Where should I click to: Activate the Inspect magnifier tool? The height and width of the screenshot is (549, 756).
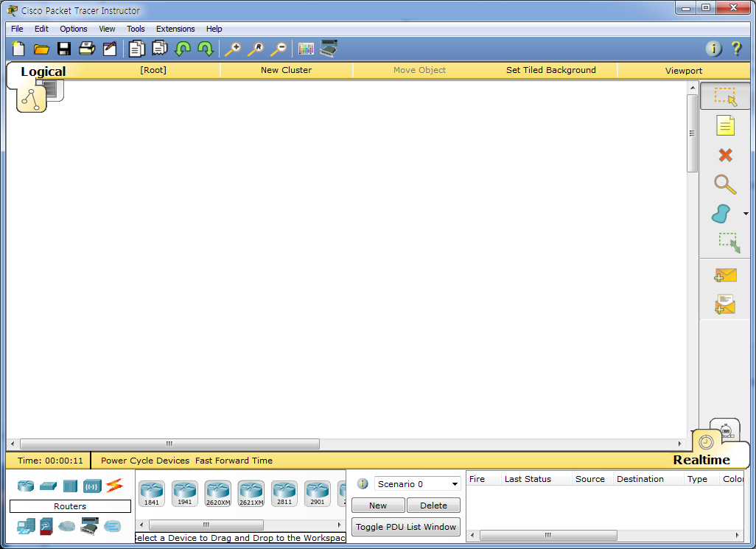click(725, 185)
